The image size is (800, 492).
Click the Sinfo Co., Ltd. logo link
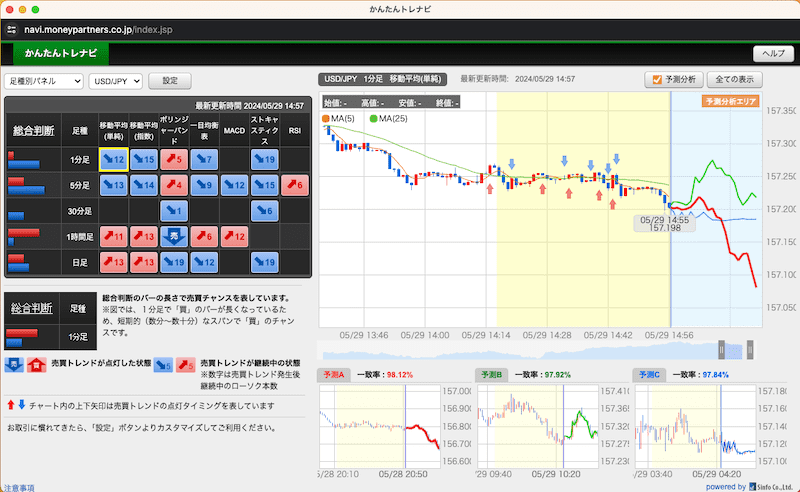(x=770, y=487)
